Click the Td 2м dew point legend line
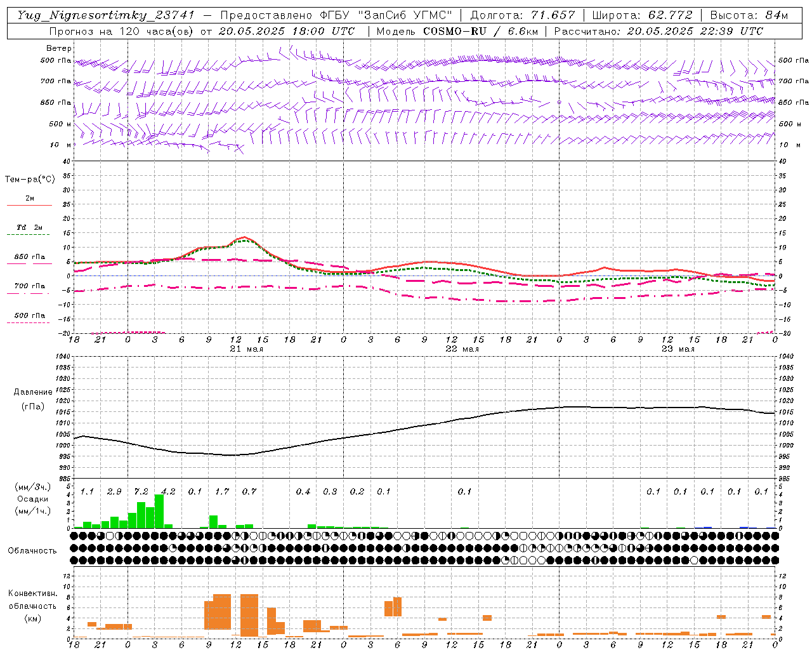The height and width of the screenshot is (650, 812). click(x=29, y=235)
